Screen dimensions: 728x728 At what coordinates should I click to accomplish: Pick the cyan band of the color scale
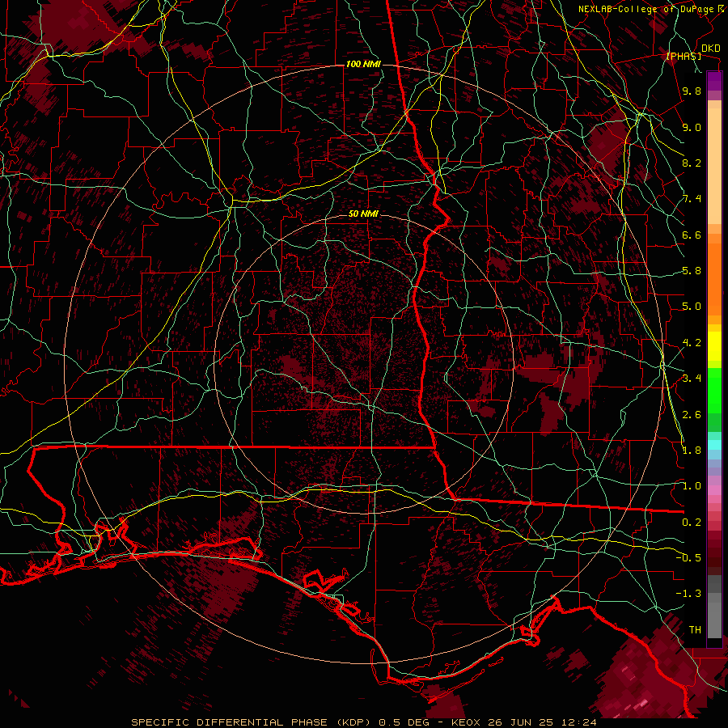pos(714,445)
